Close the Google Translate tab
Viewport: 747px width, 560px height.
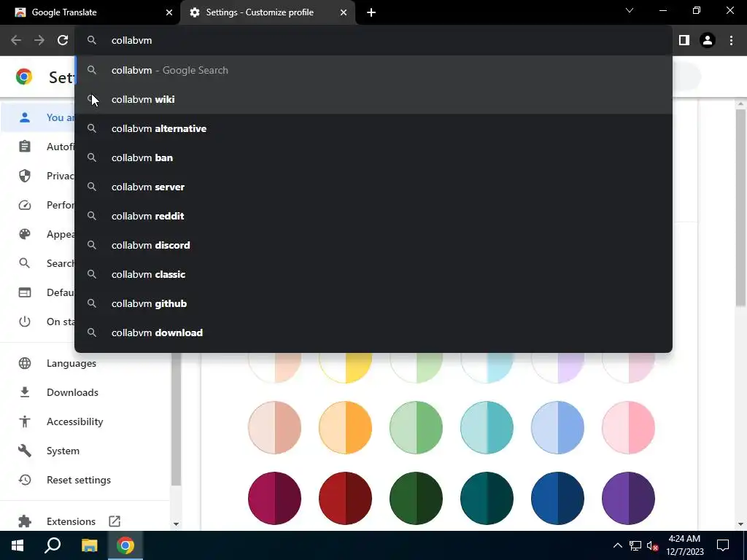(169, 12)
